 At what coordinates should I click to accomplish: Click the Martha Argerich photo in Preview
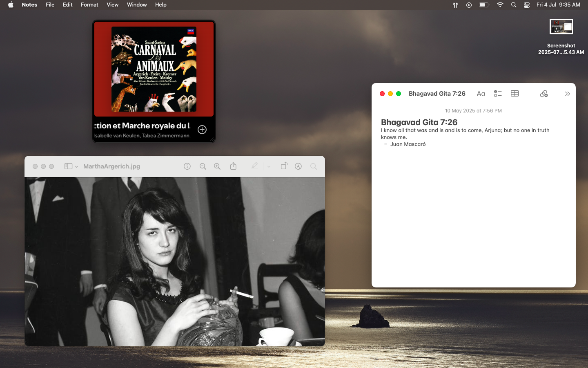175,262
